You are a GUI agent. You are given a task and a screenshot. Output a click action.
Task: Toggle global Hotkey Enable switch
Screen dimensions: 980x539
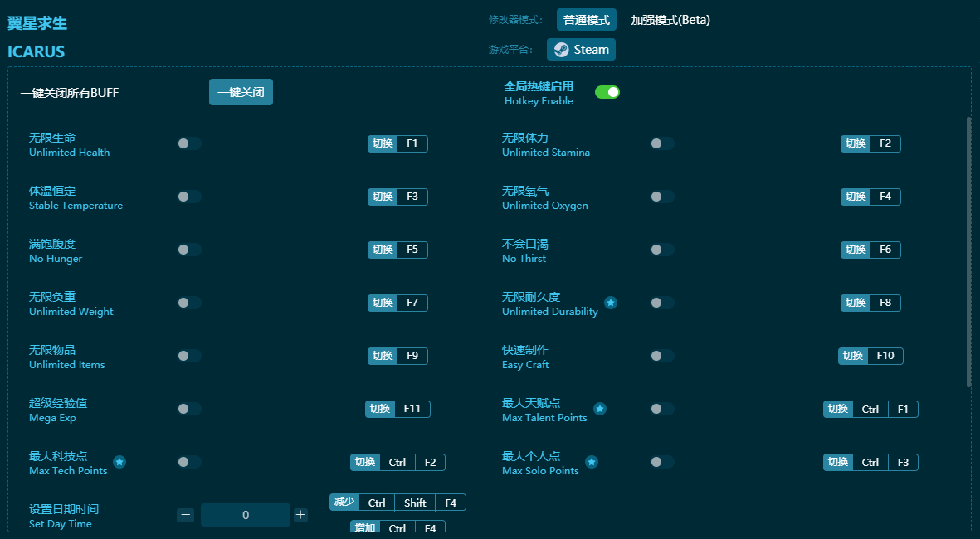coord(607,92)
